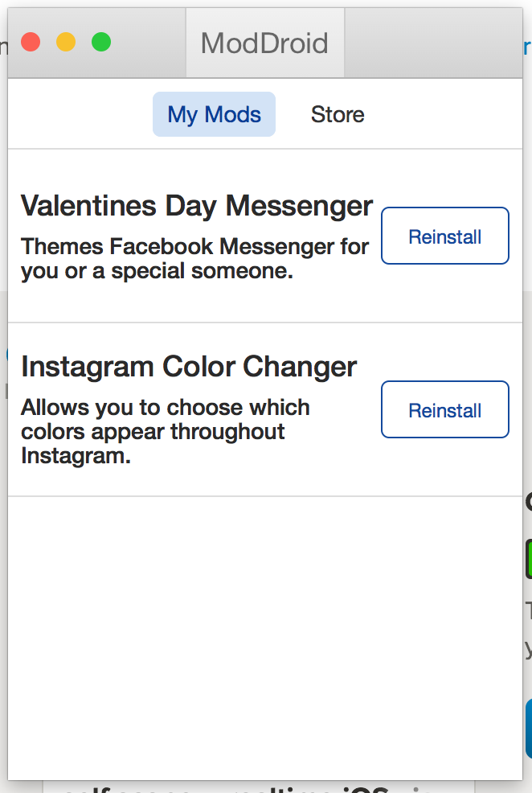Open the Store tab
Image resolution: width=532 pixels, height=793 pixels.
tap(338, 114)
